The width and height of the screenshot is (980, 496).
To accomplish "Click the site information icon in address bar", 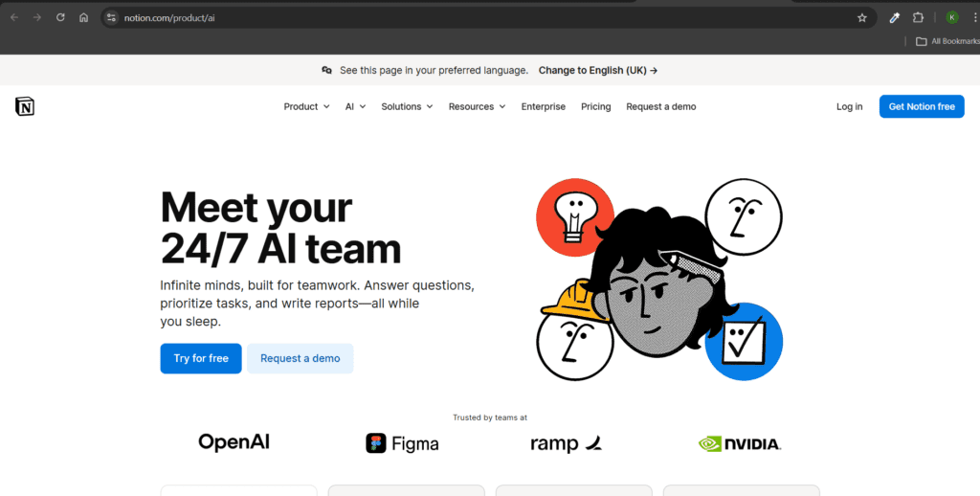I will (x=111, y=17).
